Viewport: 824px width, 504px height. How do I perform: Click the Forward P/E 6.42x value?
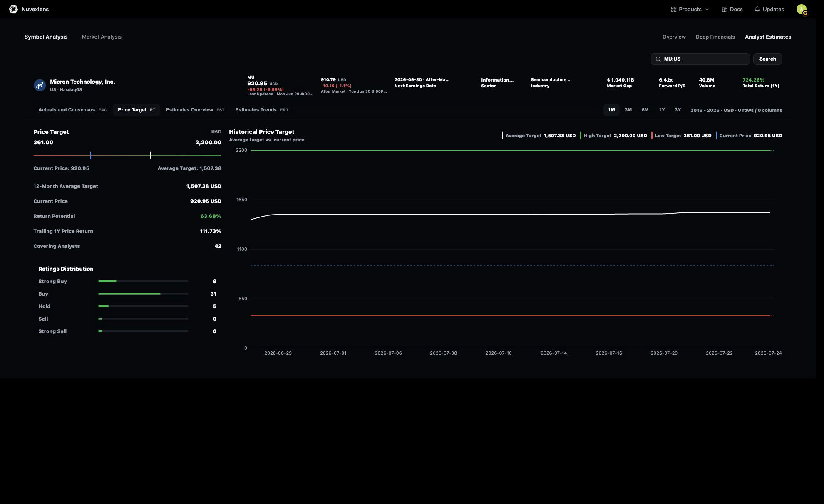(665, 80)
